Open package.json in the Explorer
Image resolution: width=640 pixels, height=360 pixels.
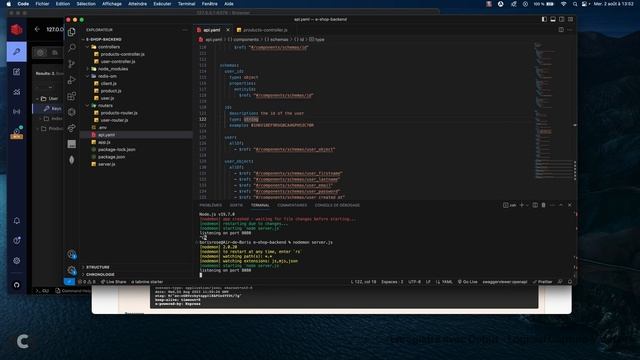pyautogui.click(x=111, y=157)
